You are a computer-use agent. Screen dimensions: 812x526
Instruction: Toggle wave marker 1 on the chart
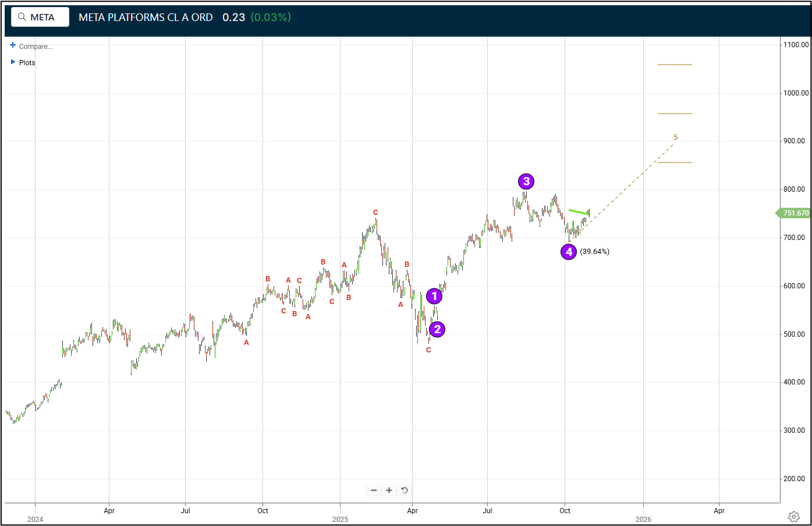coord(434,296)
